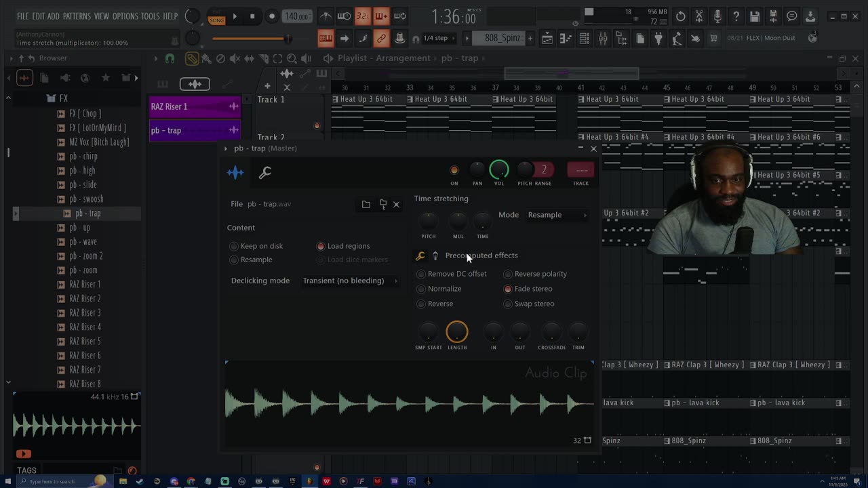
Task: Enable the Resample content option
Action: [x=250, y=260]
